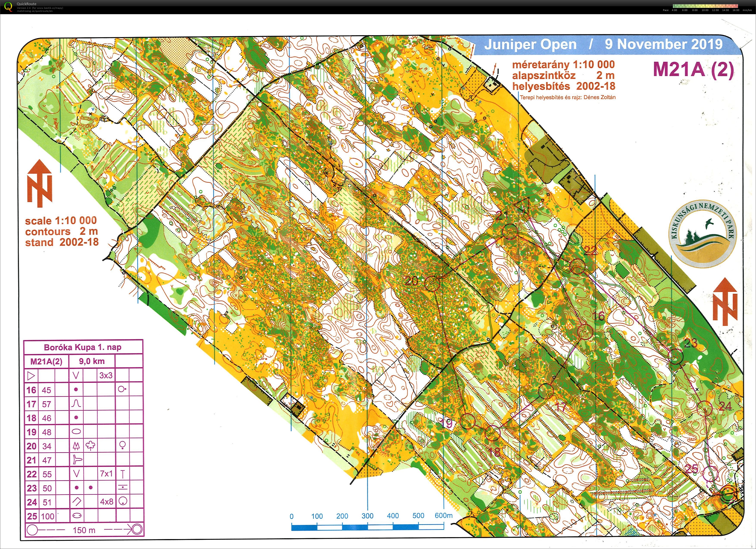
Task: Click the 'Version 2.4' text
Action: pos(24,8)
